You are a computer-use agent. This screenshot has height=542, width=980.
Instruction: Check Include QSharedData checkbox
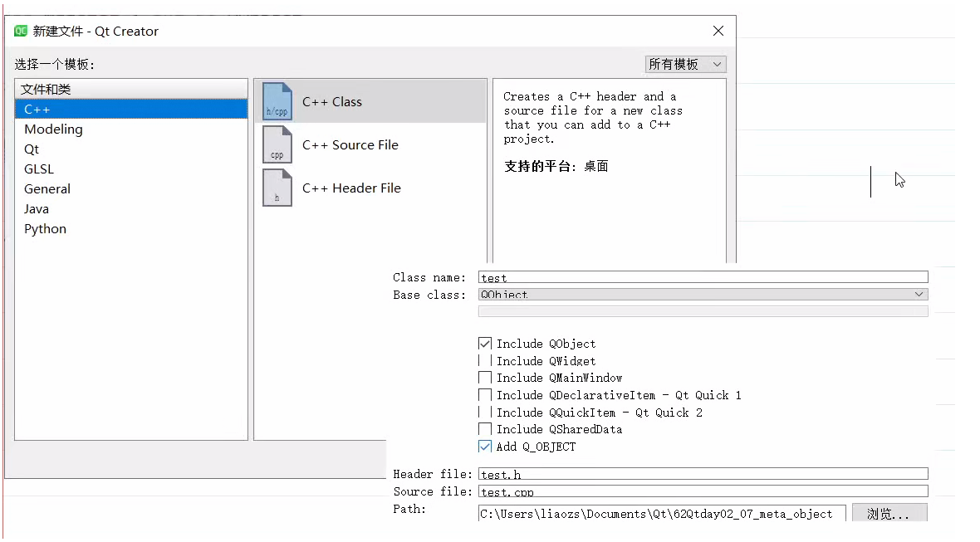[485, 429]
